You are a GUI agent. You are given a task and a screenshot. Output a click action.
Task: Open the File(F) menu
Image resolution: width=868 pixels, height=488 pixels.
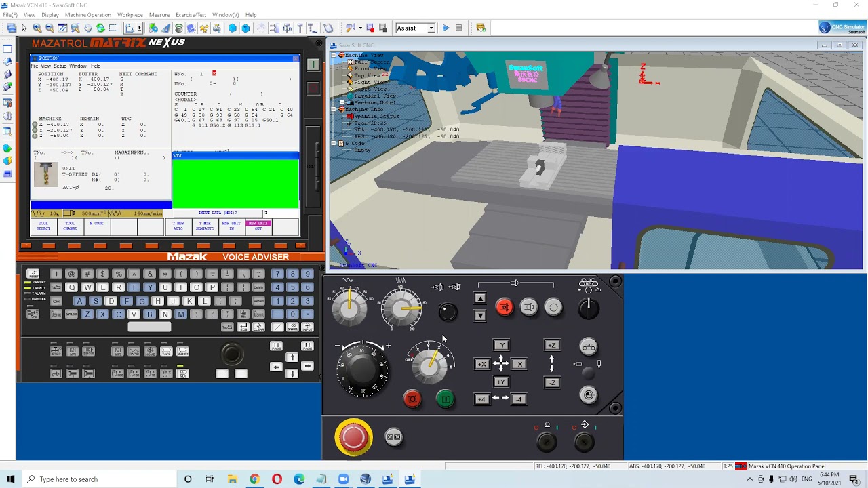pyautogui.click(x=10, y=14)
